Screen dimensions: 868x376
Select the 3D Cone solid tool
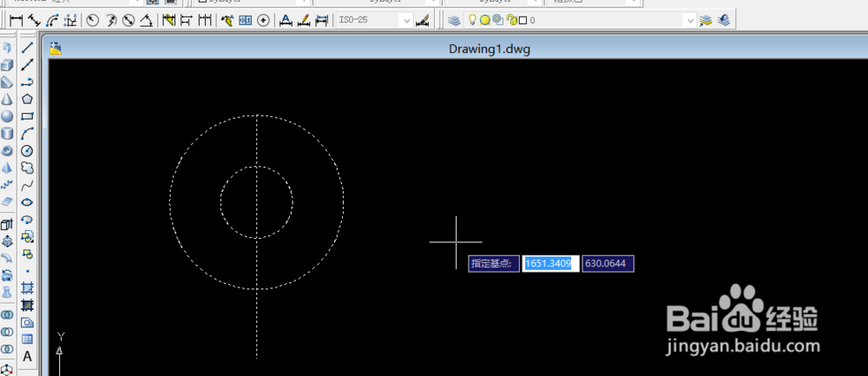coord(7,99)
